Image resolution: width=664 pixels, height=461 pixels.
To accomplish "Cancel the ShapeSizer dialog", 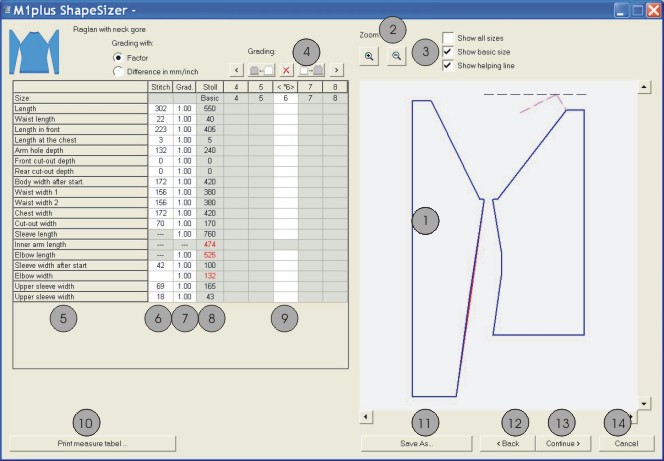I will point(627,442).
